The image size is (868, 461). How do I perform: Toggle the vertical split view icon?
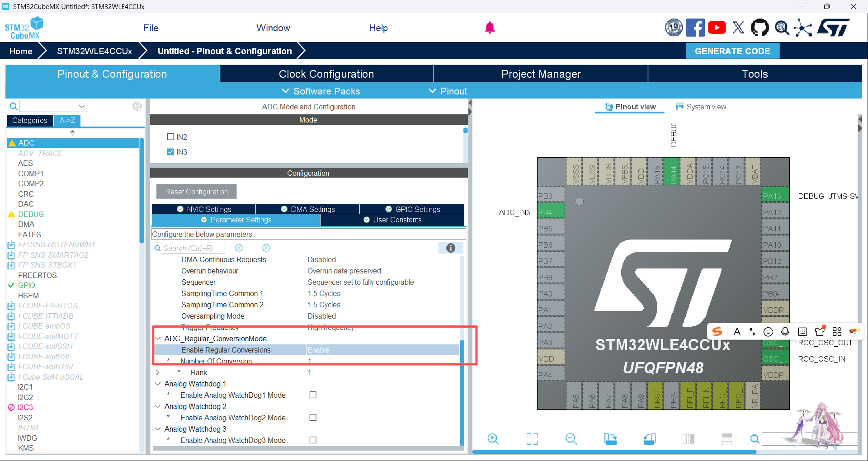(689, 439)
